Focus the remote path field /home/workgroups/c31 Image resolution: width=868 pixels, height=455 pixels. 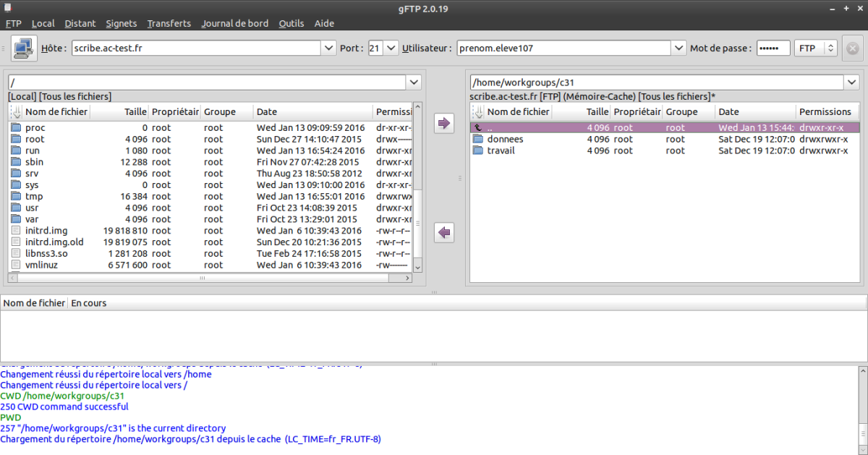658,82
